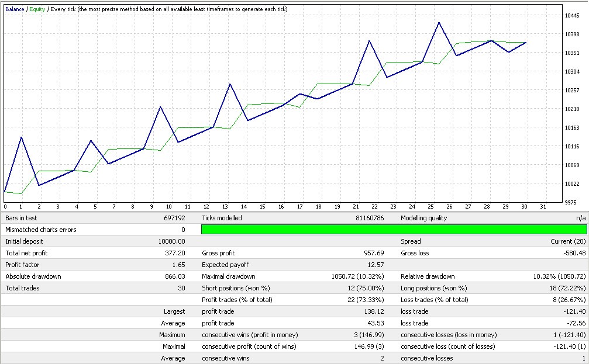The height and width of the screenshot is (364, 589).
Task: Click the green Equity legend label
Action: pos(37,9)
